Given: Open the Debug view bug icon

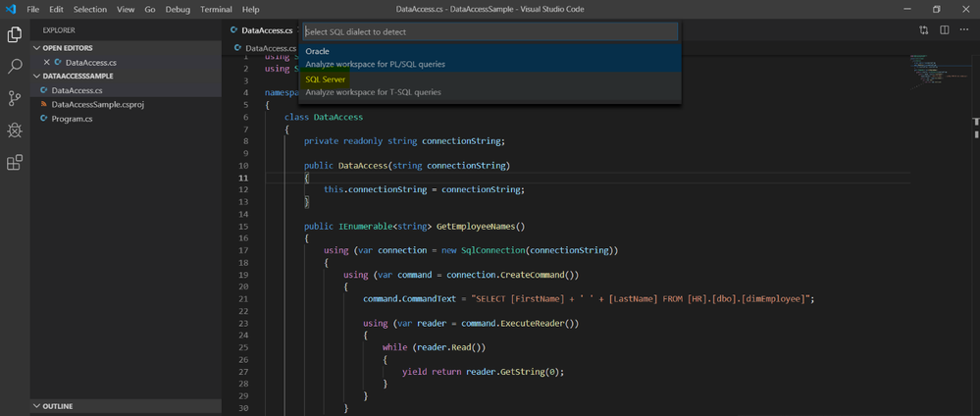Looking at the screenshot, I should click(x=15, y=130).
